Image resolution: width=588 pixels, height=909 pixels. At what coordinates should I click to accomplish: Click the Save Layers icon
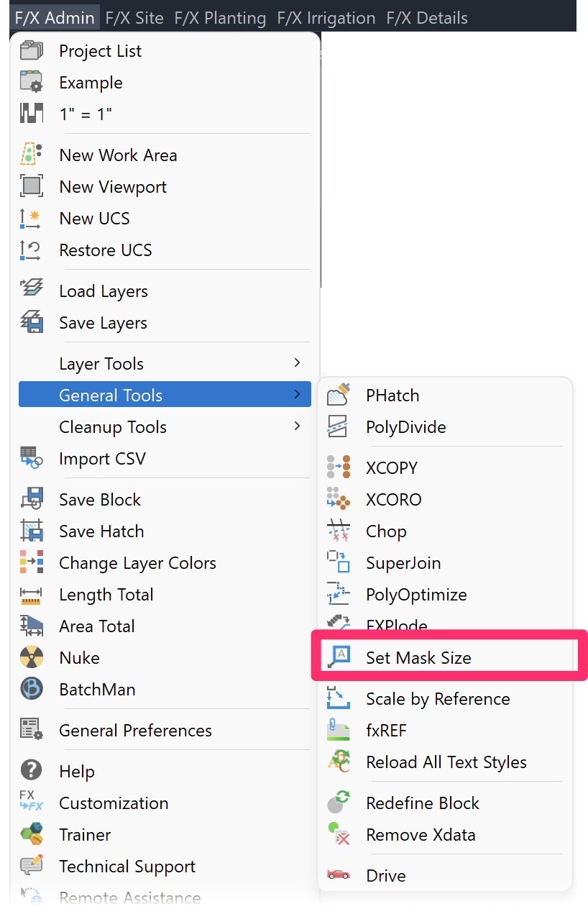[32, 323]
